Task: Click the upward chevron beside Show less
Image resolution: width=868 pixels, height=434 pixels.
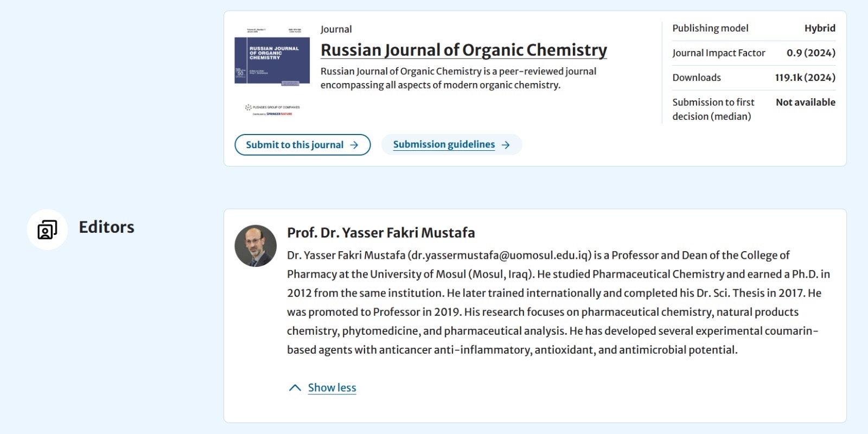Action: 295,387
